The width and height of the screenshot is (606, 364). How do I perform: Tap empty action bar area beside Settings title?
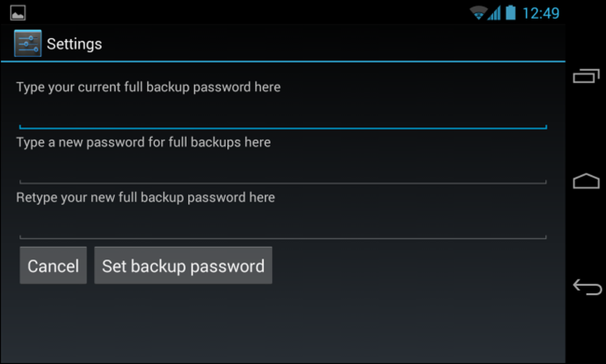pos(332,43)
